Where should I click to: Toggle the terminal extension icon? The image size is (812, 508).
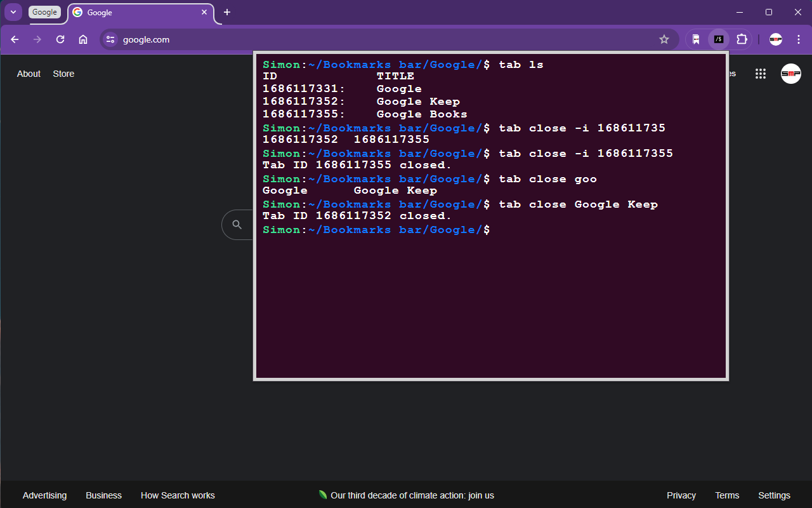click(719, 39)
